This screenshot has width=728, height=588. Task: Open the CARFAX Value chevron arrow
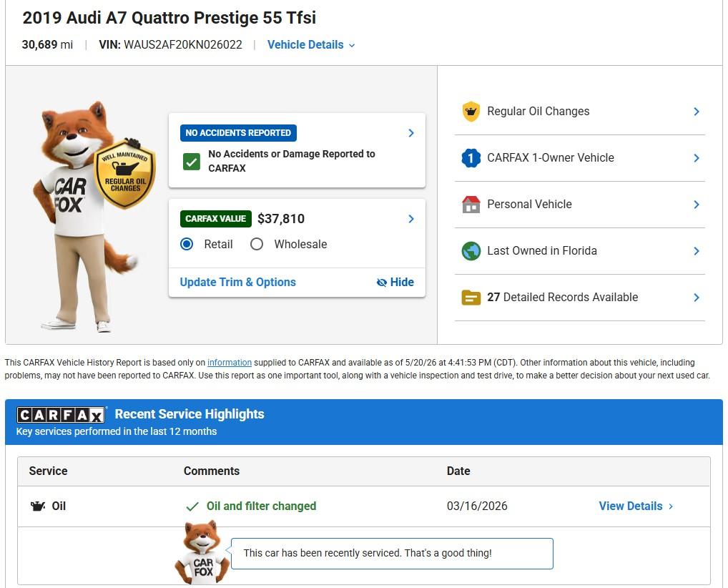(x=411, y=219)
